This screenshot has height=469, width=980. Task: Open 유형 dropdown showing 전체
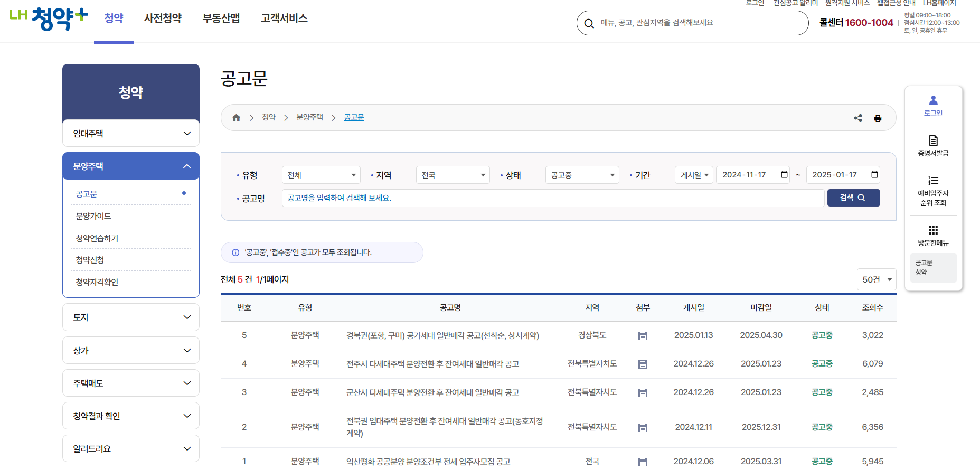(x=321, y=175)
